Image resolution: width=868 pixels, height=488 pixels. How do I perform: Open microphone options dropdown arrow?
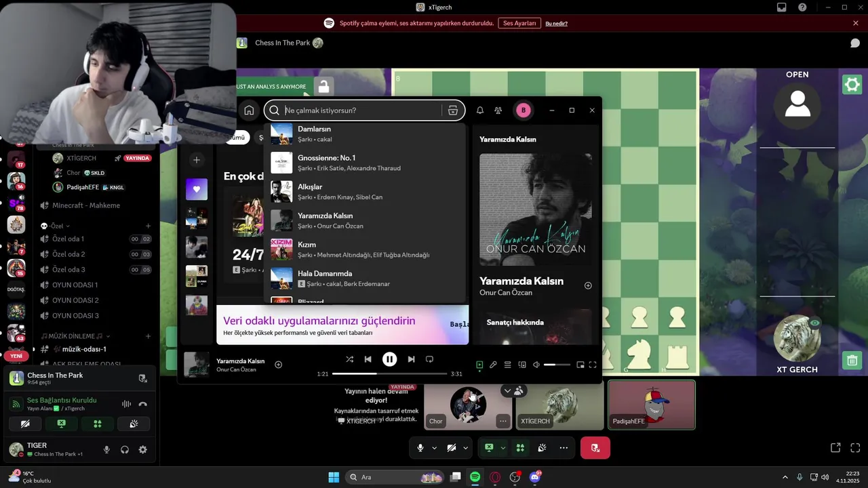pos(435,448)
